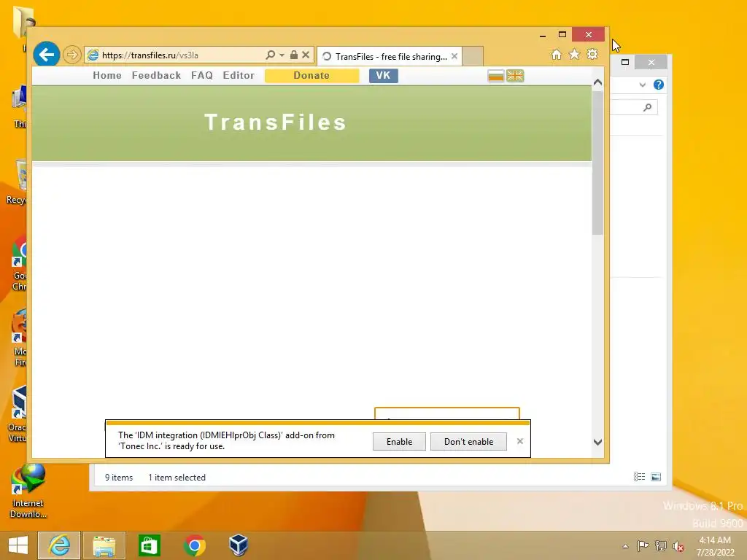This screenshot has height=560, width=747.
Task: Dismiss the add-on notification bar with X
Action: pyautogui.click(x=519, y=441)
